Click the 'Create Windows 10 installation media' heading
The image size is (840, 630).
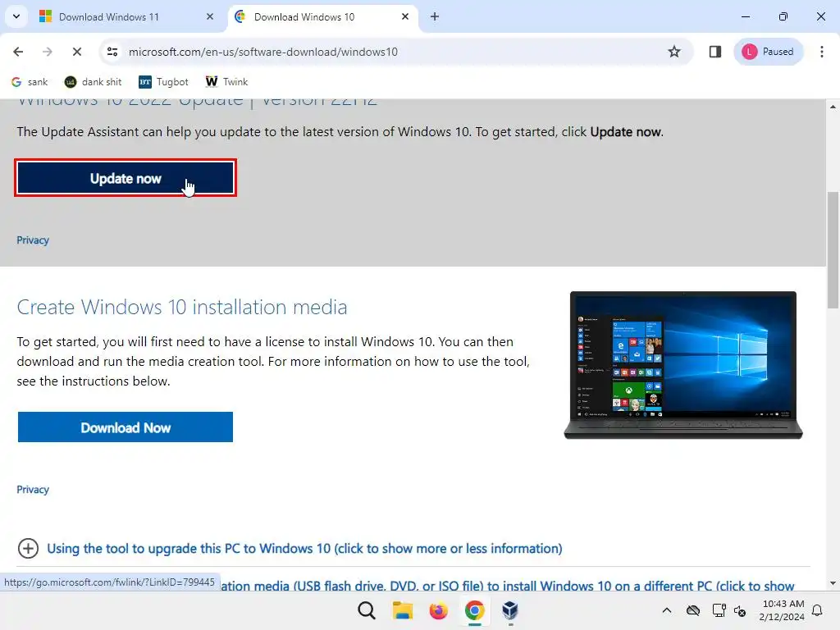point(182,307)
